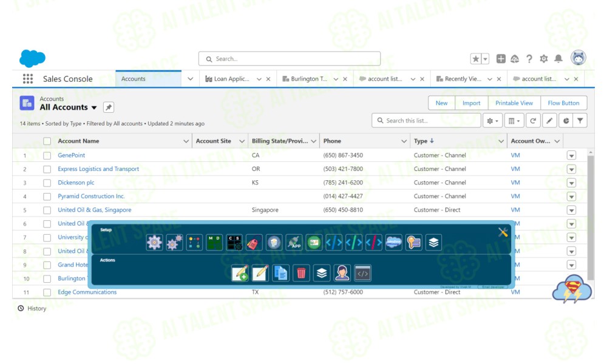Screen dimensions: 607x364
Task: Open the Loan Applic... tab chevron menu
Action: click(259, 79)
